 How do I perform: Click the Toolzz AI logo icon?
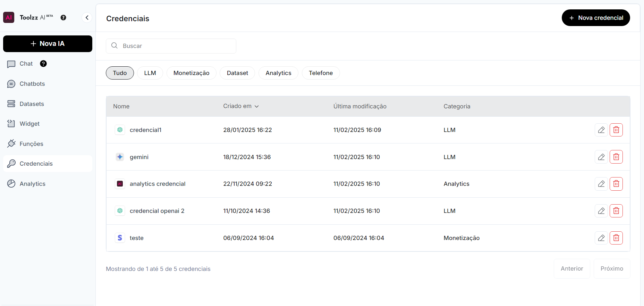coord(9,17)
